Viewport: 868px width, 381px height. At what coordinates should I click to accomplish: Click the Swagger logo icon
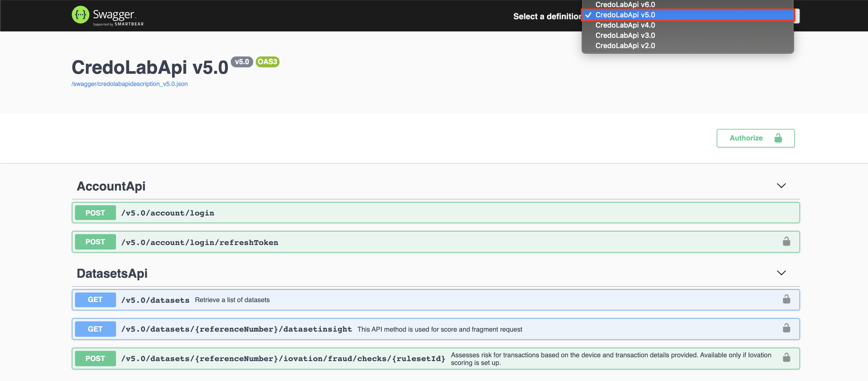(x=80, y=15)
